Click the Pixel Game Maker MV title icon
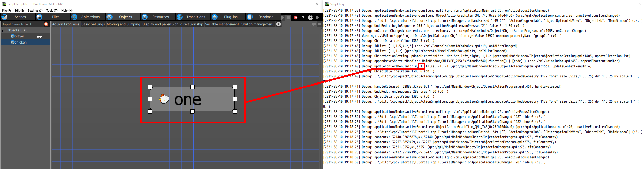 point(4,4)
